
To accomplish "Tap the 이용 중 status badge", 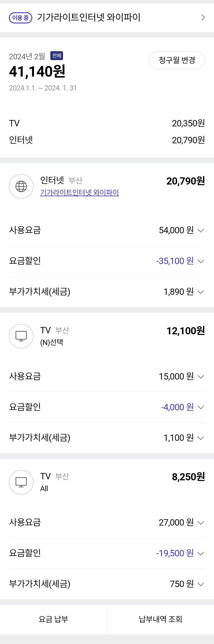I will (20, 18).
